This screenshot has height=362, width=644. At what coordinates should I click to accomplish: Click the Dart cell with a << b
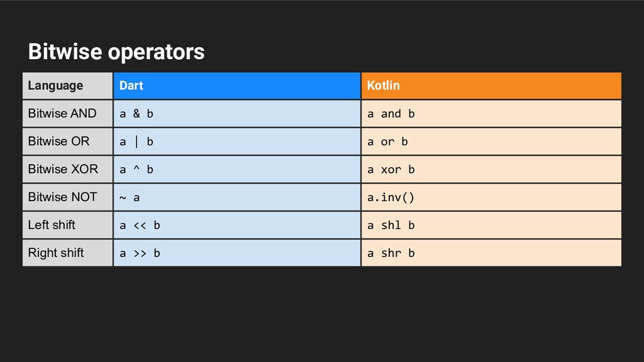[236, 225]
